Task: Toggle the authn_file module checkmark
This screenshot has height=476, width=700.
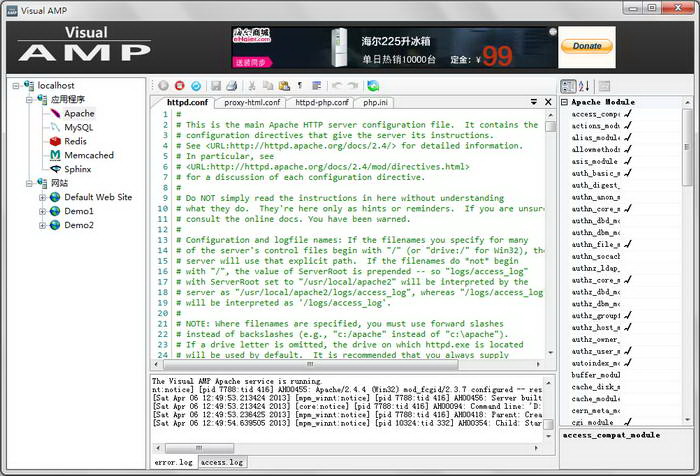Action: click(x=628, y=244)
